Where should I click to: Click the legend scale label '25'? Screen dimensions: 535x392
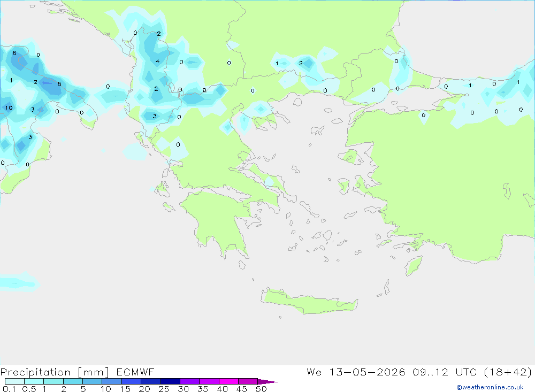[x=164, y=389]
